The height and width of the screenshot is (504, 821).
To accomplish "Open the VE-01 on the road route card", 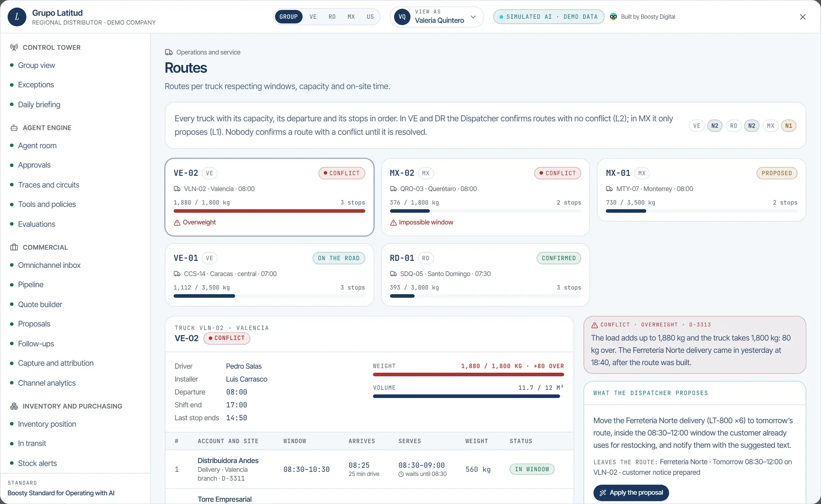I will (x=269, y=275).
